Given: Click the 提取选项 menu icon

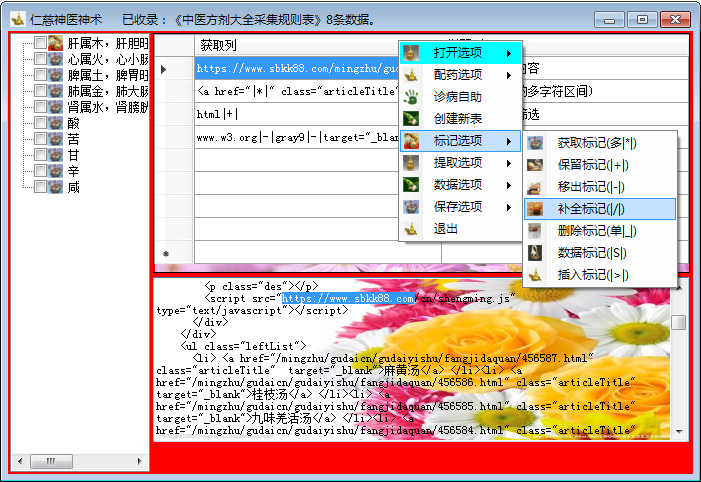Looking at the screenshot, I should tap(411, 163).
